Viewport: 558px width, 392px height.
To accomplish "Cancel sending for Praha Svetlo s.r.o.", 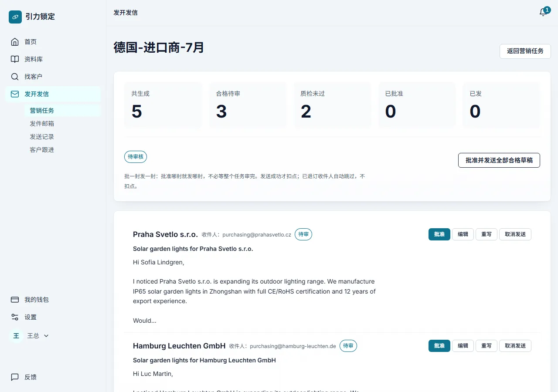I will coord(515,234).
